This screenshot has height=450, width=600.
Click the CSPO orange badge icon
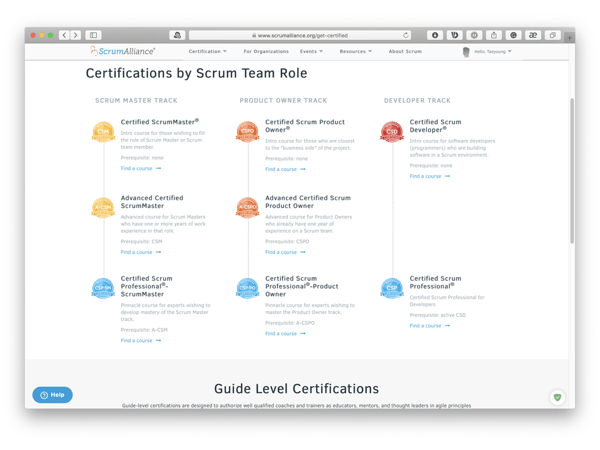pos(247,132)
